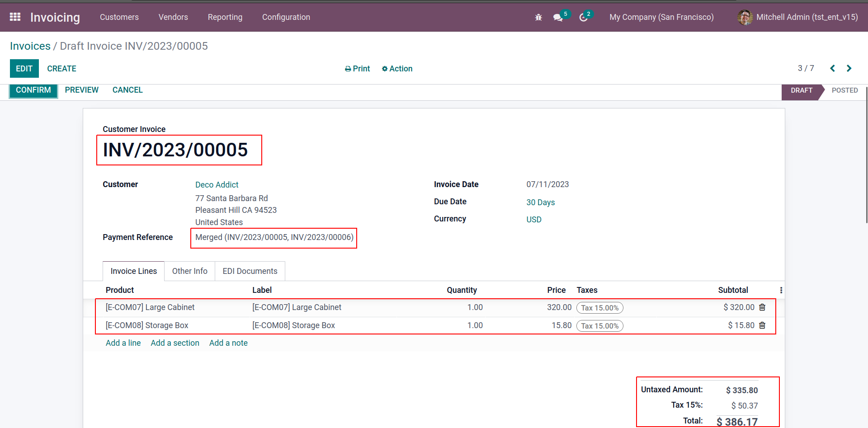Viewport: 868px width, 428px height.
Task: Open the Action dropdown
Action: click(x=397, y=69)
